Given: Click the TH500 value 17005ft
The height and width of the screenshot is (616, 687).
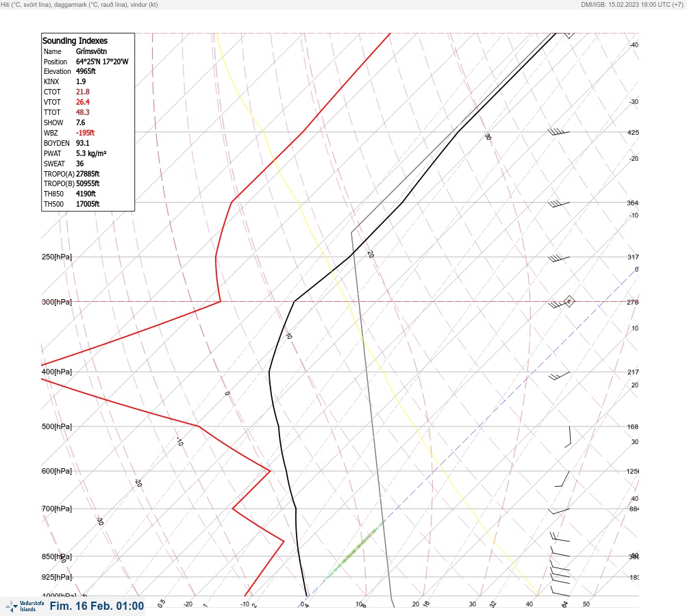Looking at the screenshot, I should [88, 204].
